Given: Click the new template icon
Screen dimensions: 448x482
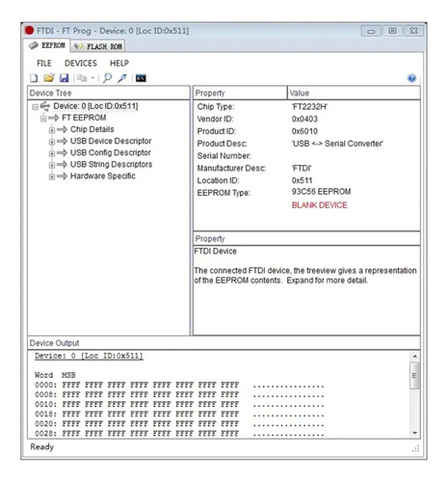Looking at the screenshot, I should (x=34, y=78).
